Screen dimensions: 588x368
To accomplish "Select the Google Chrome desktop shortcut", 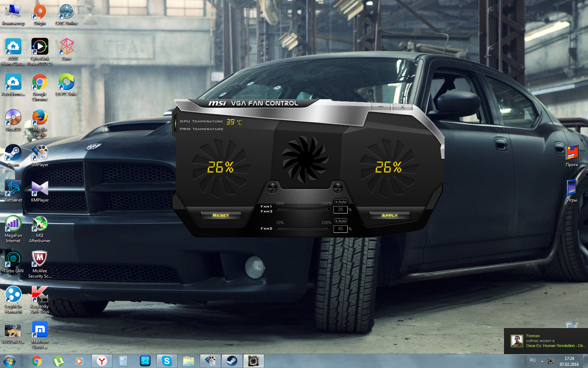I will pyautogui.click(x=40, y=87).
